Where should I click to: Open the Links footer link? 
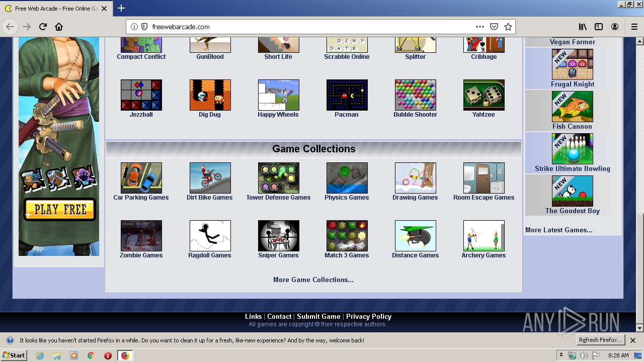(253, 316)
